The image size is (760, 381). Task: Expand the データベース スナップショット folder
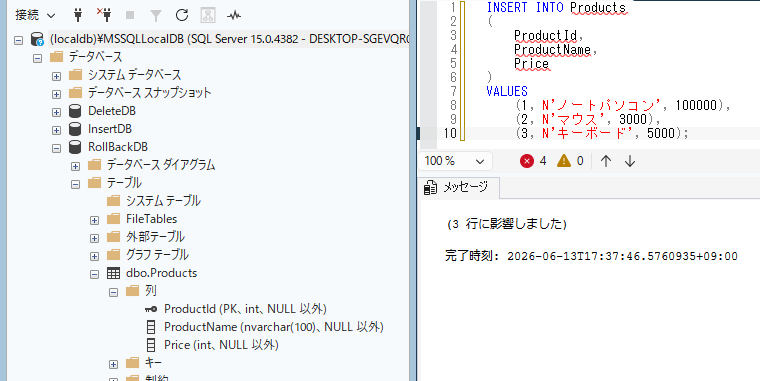(56, 94)
